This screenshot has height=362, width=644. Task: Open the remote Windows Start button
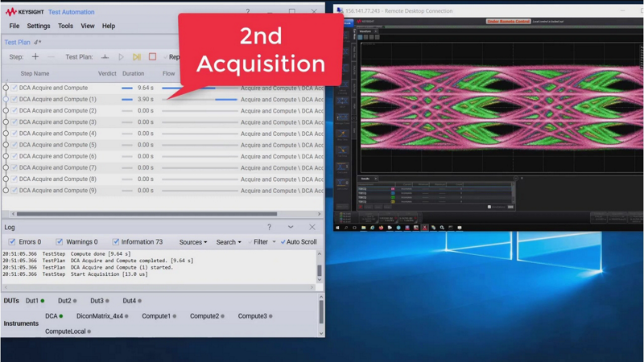pos(337,228)
